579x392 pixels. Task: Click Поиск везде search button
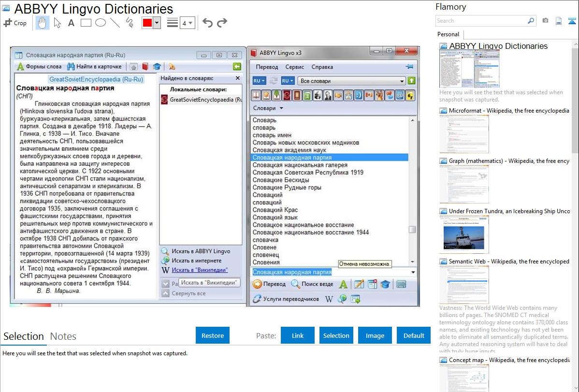pyautogui.click(x=312, y=284)
